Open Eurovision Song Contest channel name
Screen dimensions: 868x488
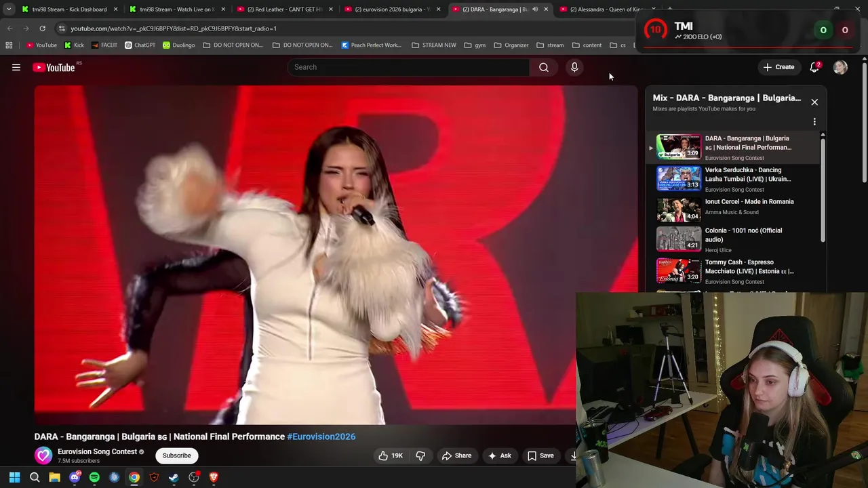pos(97,451)
